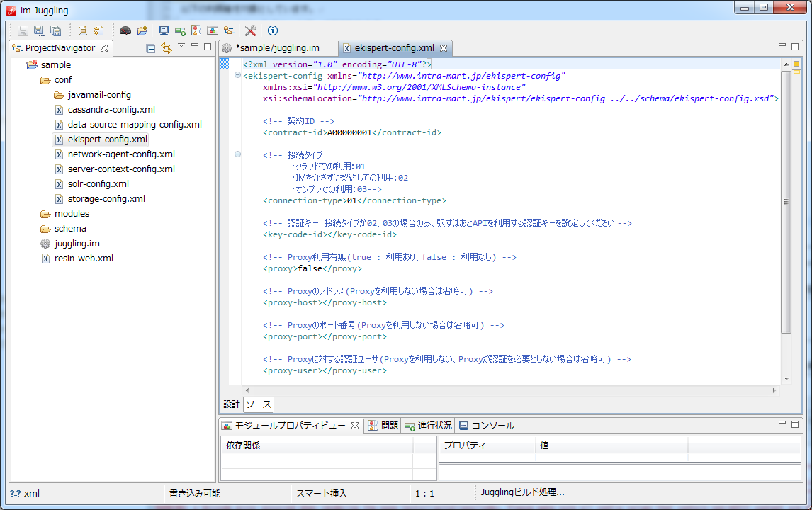Click the document with refresh arrows toolbar icon
The height and width of the screenshot is (510, 812).
click(x=98, y=31)
